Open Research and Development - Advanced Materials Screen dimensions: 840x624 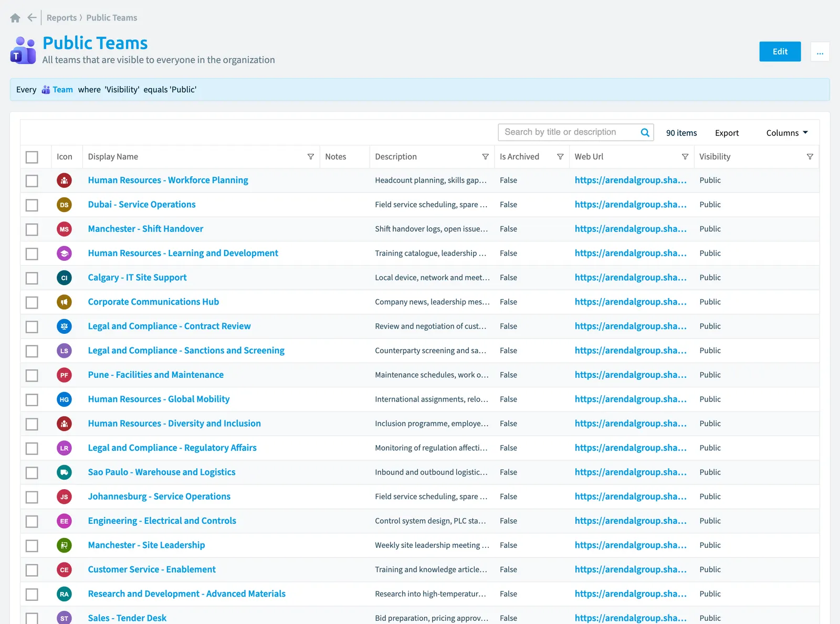click(x=187, y=594)
